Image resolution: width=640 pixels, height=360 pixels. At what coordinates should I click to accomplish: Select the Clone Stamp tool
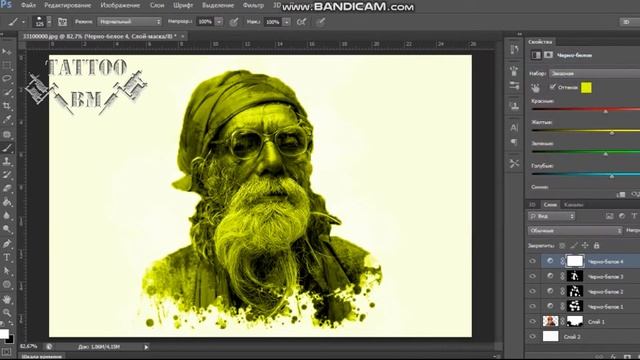[7, 161]
